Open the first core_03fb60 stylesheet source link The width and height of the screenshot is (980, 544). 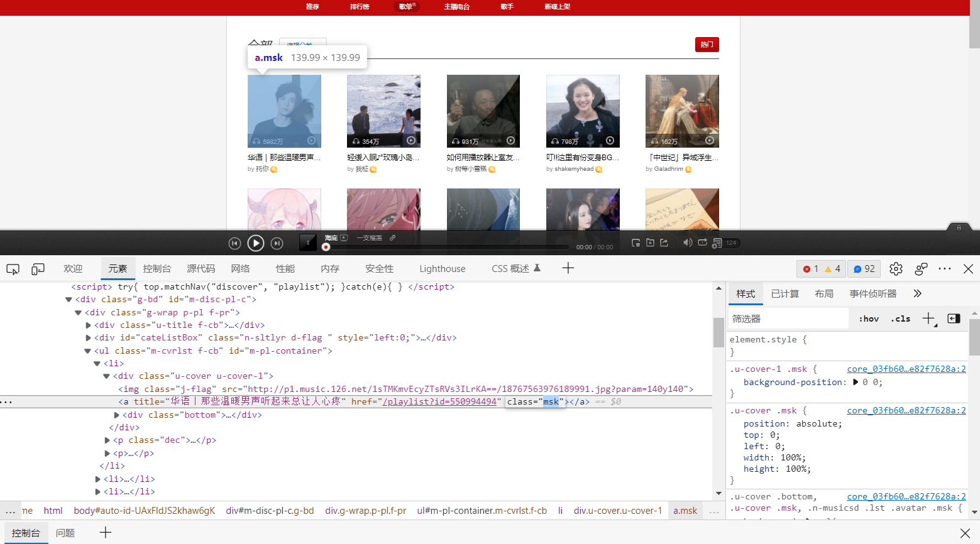pyautogui.click(x=906, y=369)
